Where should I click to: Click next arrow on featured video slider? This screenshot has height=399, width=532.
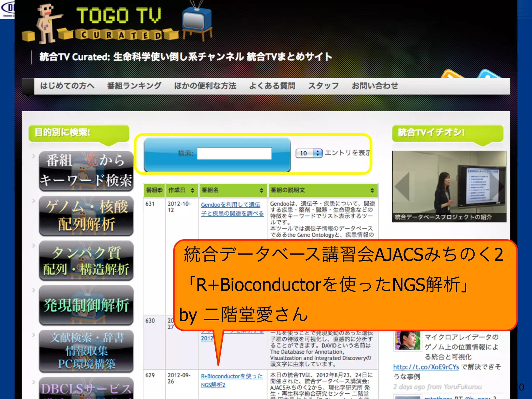[497, 186]
